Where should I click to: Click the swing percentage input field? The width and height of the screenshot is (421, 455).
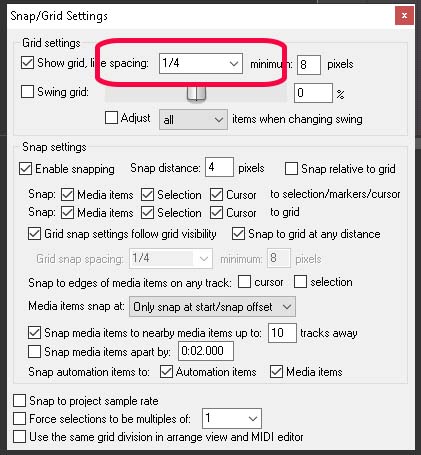[313, 93]
